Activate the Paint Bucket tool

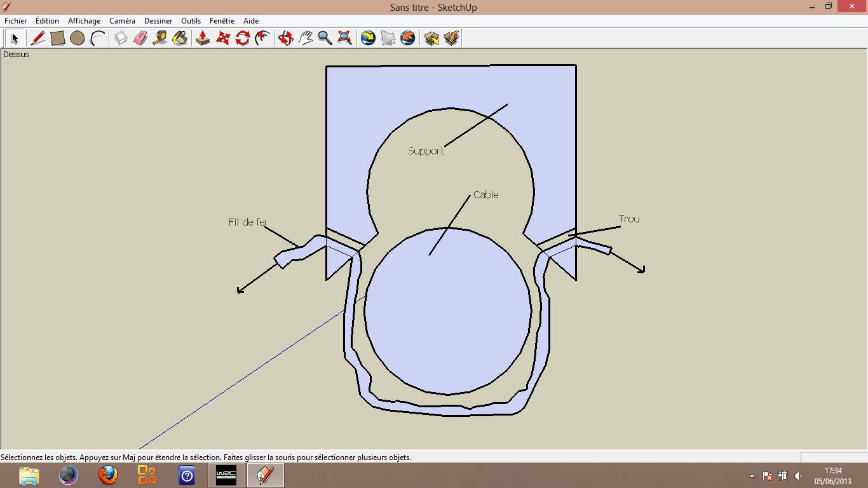click(180, 38)
